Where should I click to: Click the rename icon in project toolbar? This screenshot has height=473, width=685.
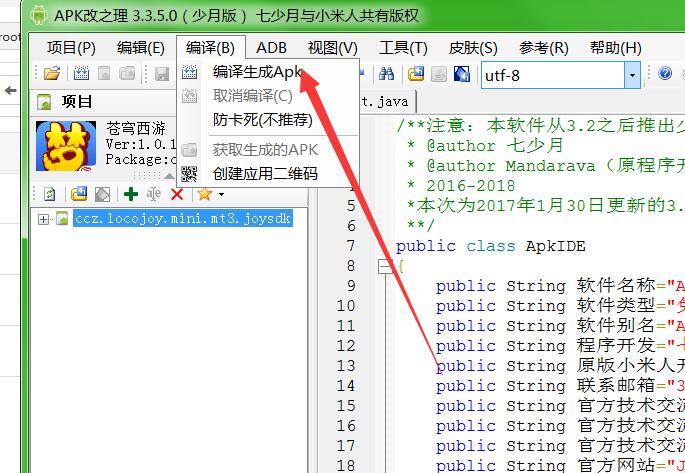153,194
